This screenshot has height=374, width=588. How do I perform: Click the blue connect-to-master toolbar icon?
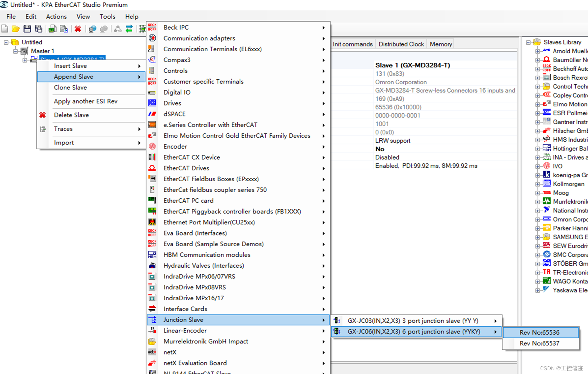(92, 29)
